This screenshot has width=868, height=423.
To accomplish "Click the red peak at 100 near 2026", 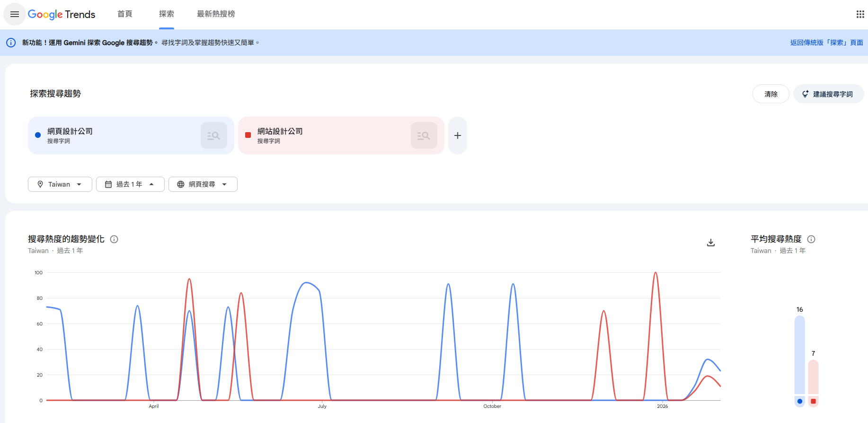I will tap(655, 273).
